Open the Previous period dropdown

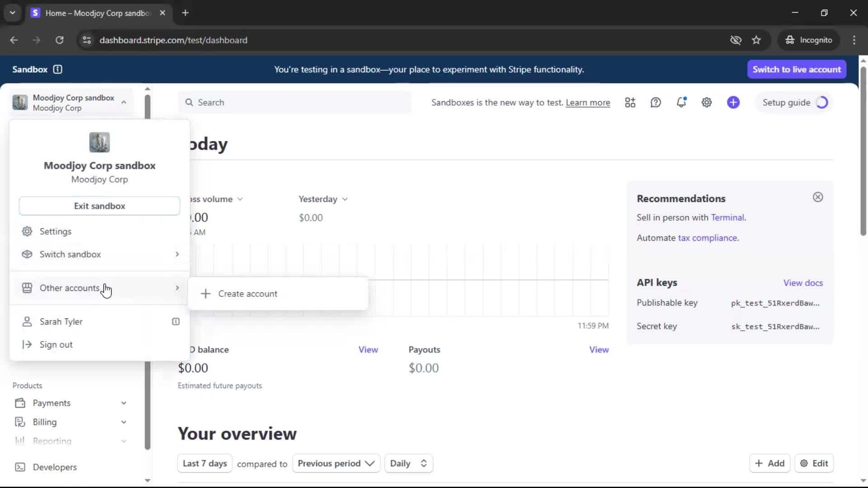336,464
